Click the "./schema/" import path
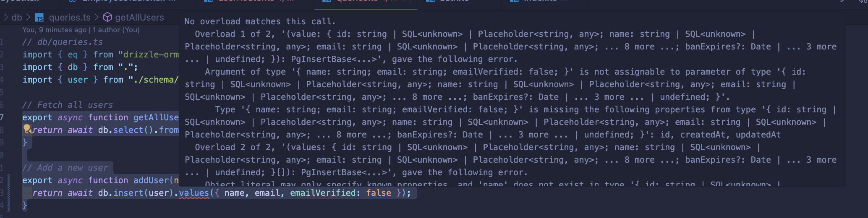 point(154,80)
